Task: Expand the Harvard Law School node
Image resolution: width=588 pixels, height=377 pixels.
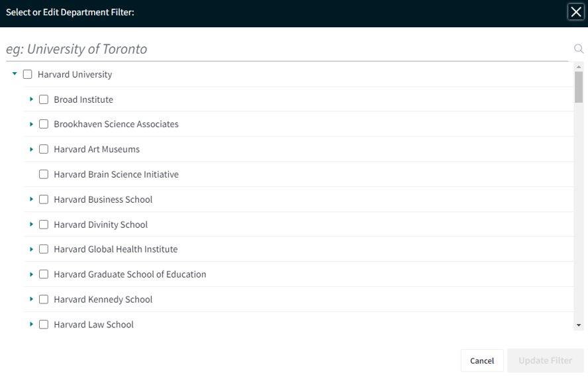Action: 32,324
